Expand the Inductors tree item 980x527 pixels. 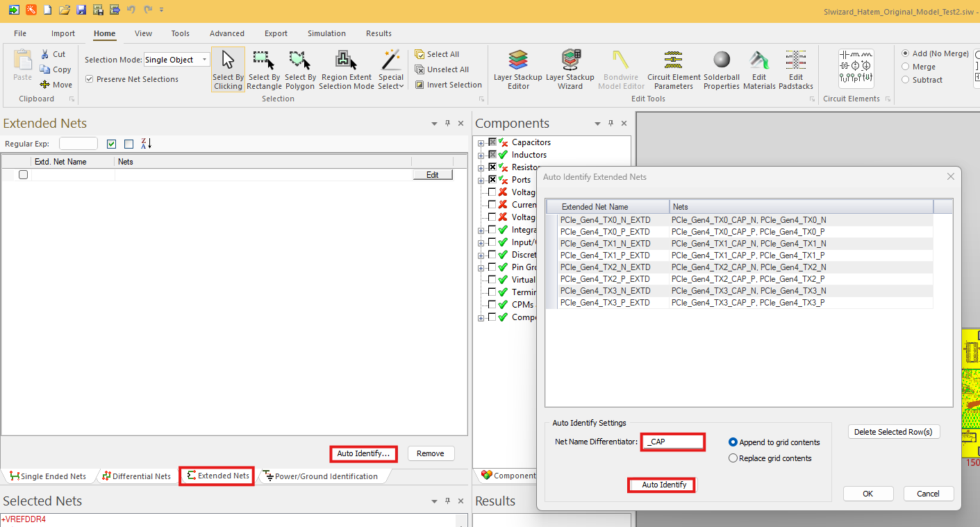pyautogui.click(x=481, y=155)
